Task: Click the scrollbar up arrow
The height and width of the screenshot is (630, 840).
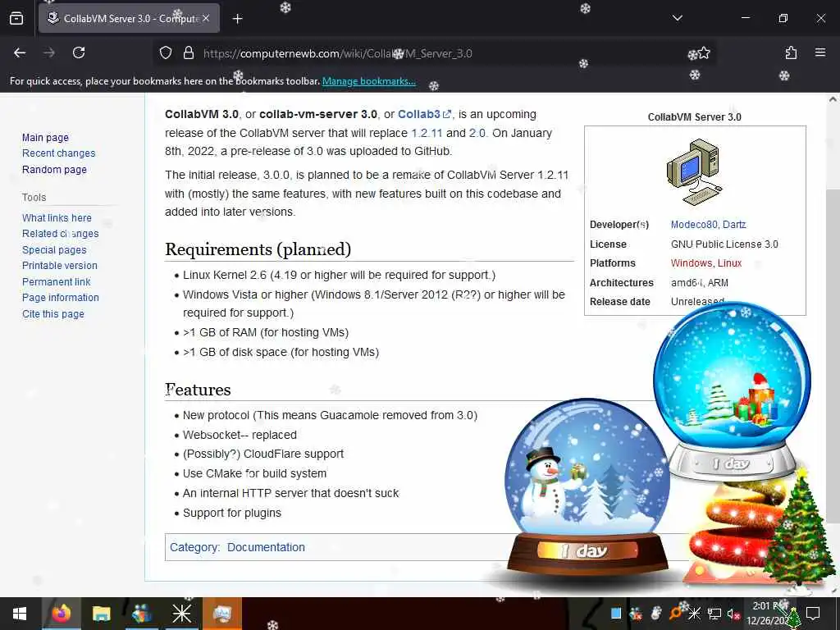Action: (x=833, y=99)
